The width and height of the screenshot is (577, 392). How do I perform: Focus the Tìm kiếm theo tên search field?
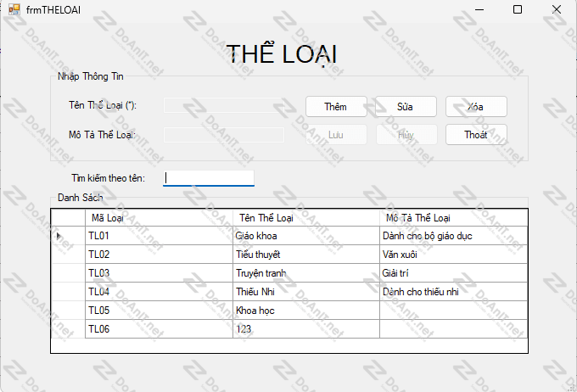[209, 178]
